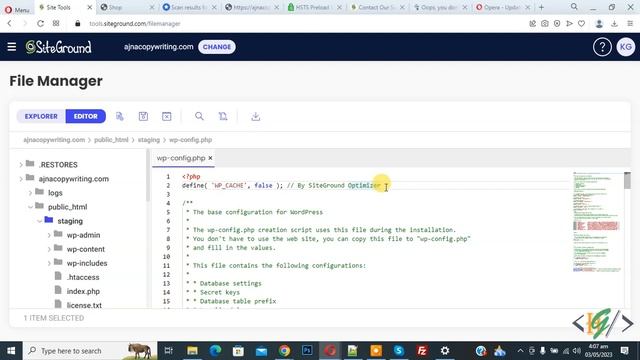Open Chrome from the taskbar

point(284,351)
